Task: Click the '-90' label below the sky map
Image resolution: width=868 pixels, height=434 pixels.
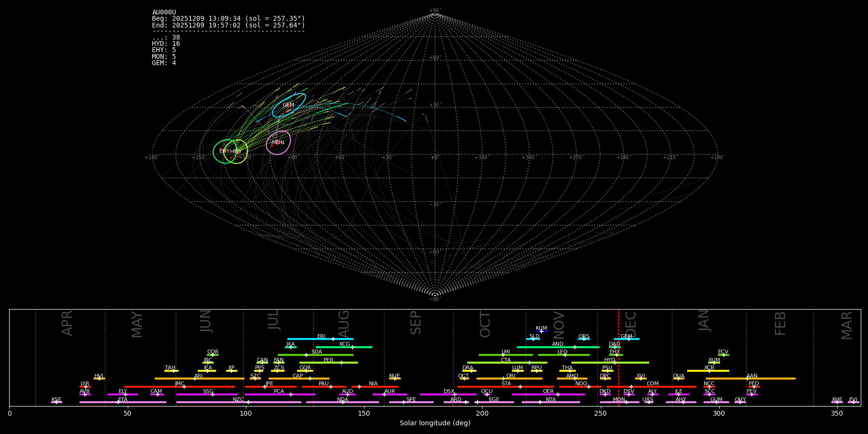Action: click(434, 299)
